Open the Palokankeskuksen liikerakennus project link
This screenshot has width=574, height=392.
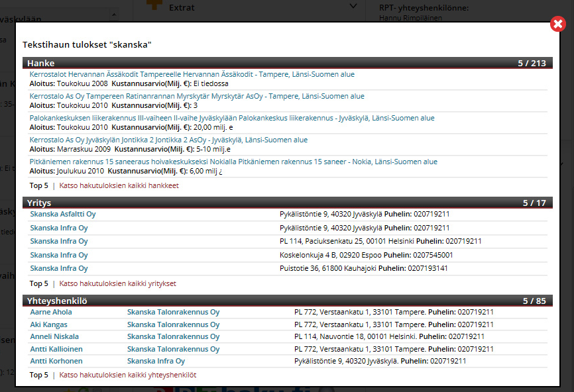pyautogui.click(x=232, y=118)
